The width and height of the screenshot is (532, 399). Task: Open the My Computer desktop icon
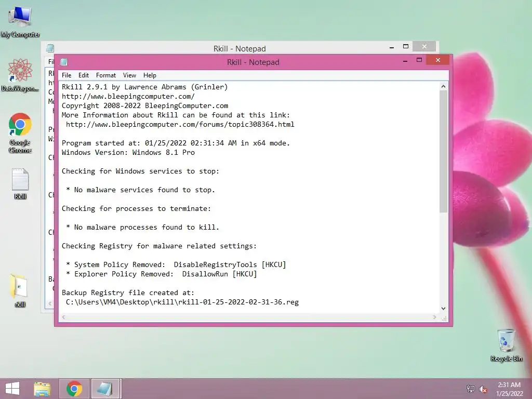tap(20, 21)
